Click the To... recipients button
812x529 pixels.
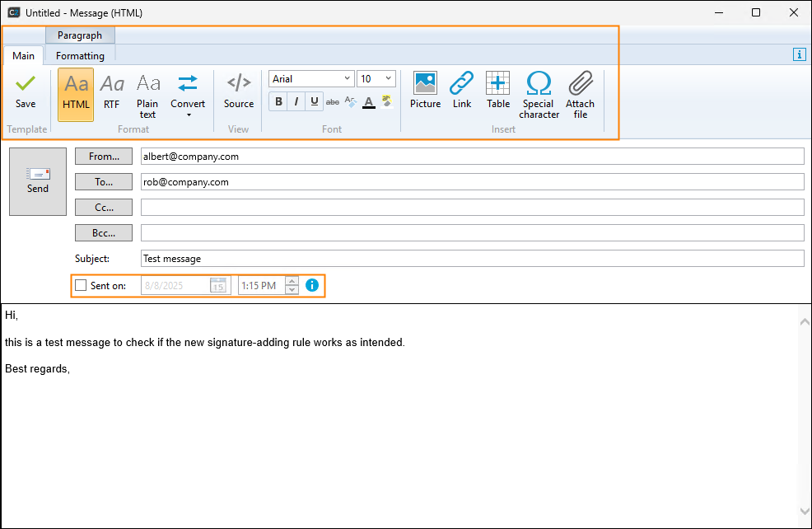coord(104,182)
